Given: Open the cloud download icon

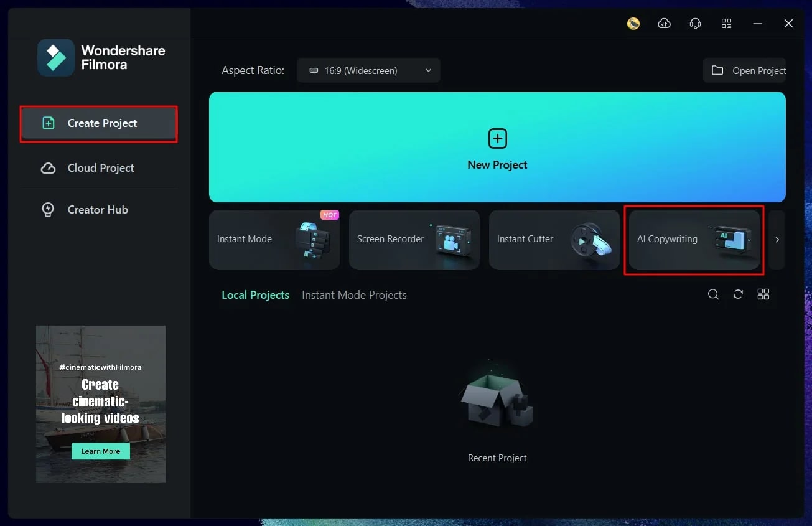Looking at the screenshot, I should click(665, 24).
